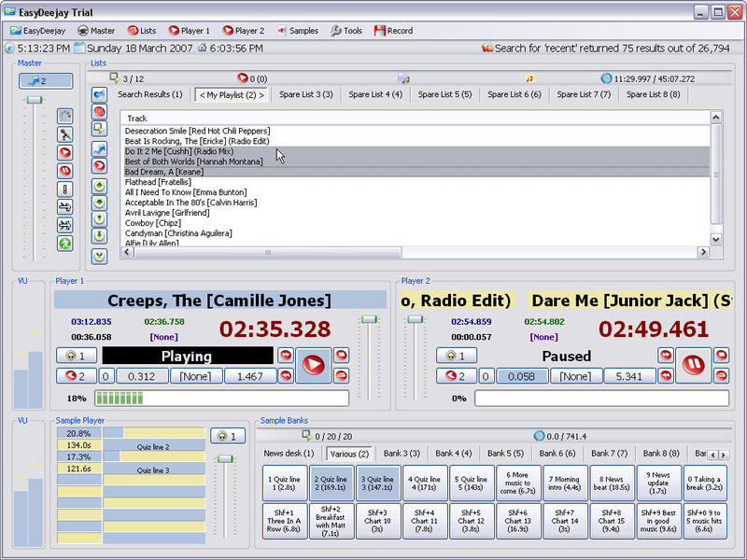
Task: Click the single green down-arrow icon in Lists sidebar
Action: [x=99, y=236]
